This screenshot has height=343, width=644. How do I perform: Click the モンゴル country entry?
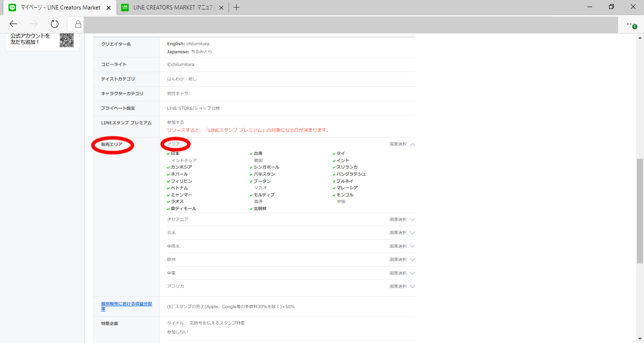coord(343,195)
